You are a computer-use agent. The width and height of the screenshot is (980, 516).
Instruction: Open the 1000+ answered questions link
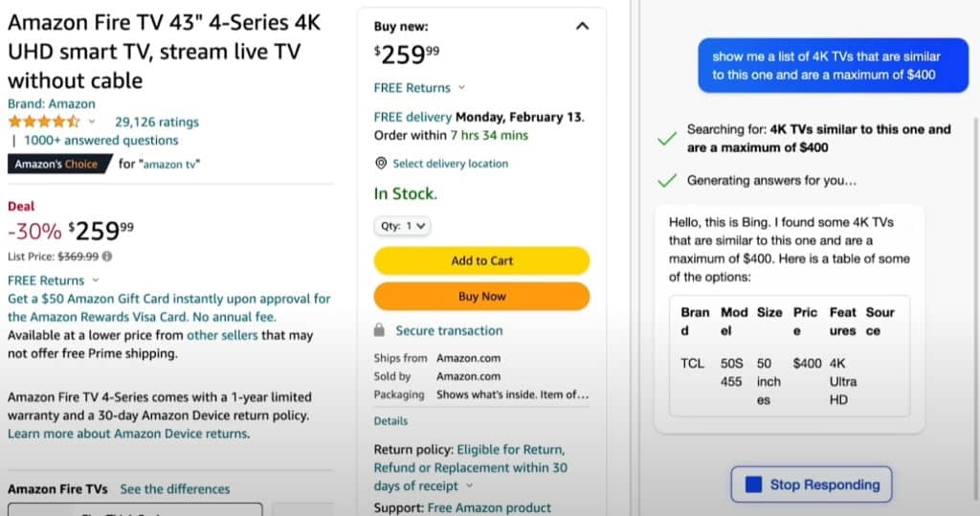tap(101, 140)
